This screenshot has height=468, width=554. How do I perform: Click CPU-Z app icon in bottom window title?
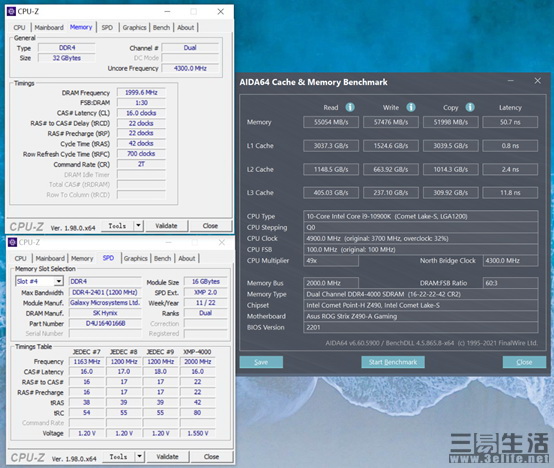click(13, 242)
